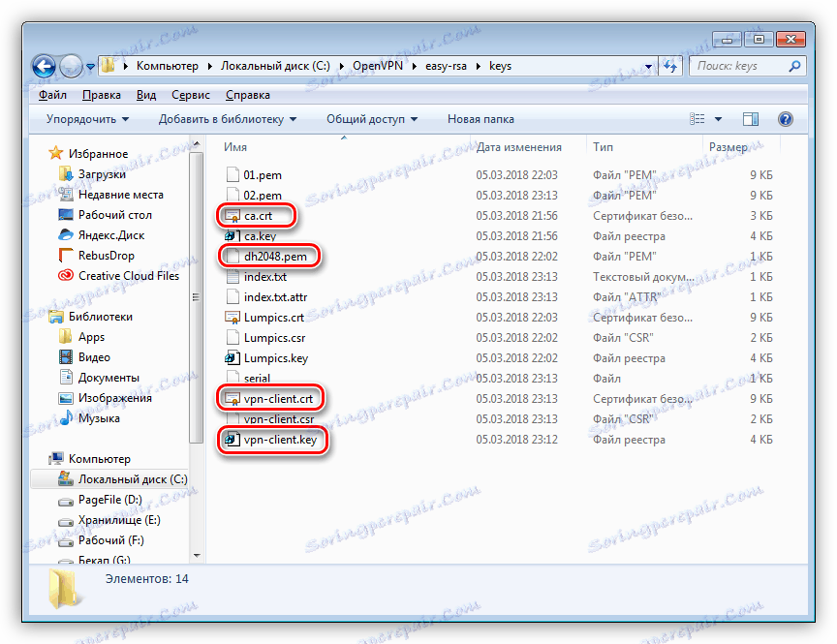Open the "Правка" menu
The width and height of the screenshot is (837, 644).
coord(102,95)
